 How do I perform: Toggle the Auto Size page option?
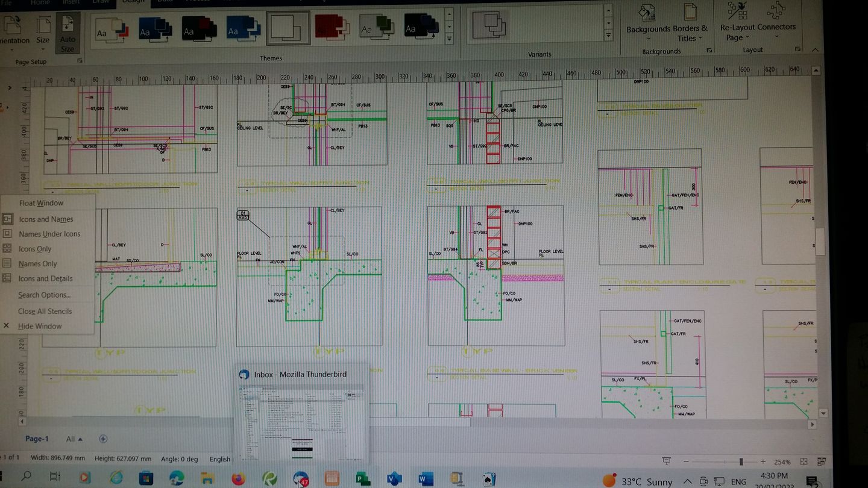pos(68,33)
